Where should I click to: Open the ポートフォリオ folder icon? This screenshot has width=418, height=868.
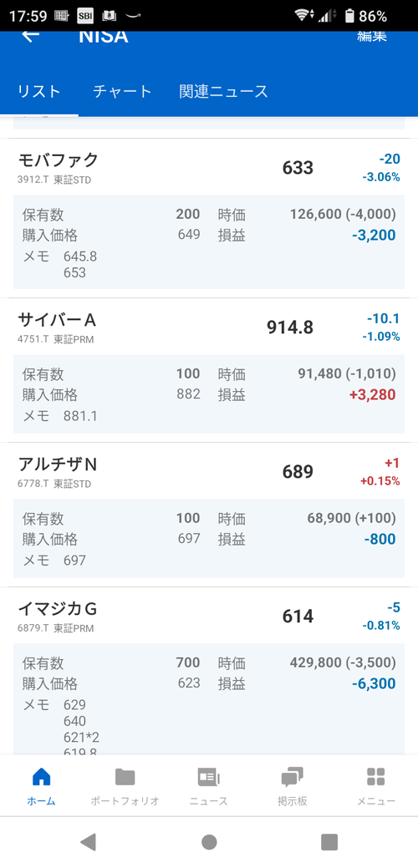click(125, 777)
